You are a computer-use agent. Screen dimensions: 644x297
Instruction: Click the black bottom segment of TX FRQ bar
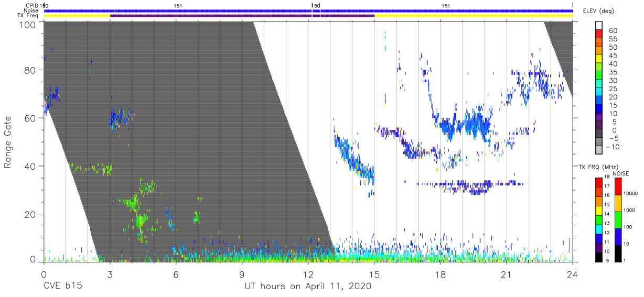pos(599,256)
